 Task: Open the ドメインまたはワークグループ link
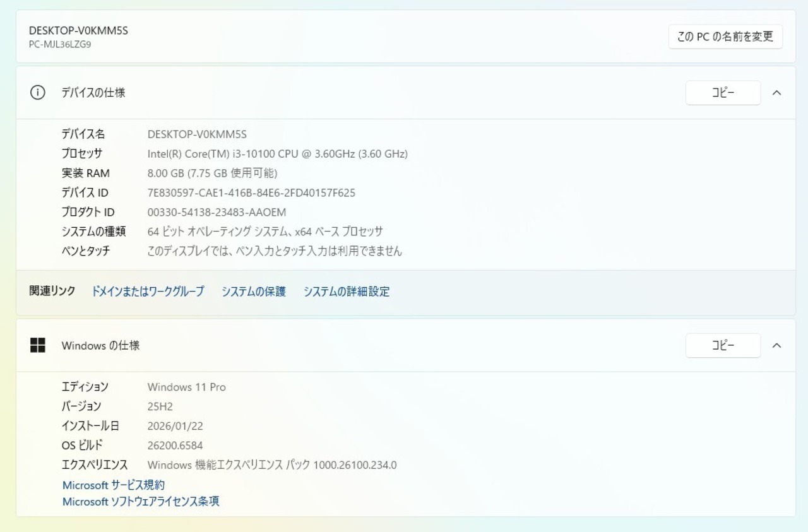coord(148,291)
